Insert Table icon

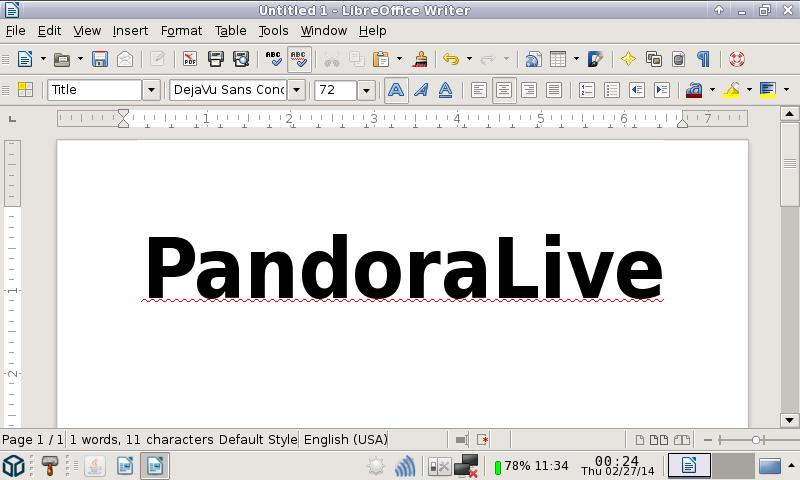(558, 59)
